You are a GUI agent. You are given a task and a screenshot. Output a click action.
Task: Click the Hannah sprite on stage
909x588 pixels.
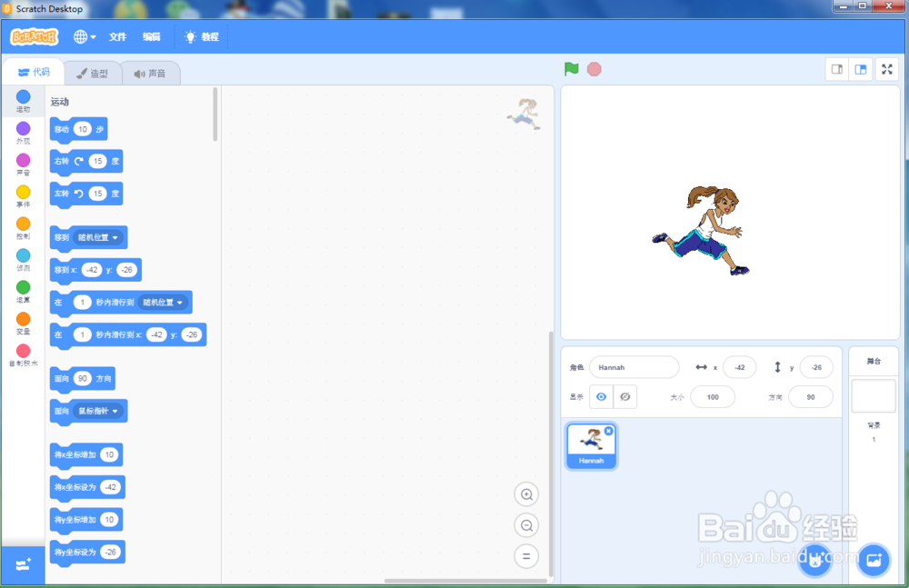coord(700,230)
